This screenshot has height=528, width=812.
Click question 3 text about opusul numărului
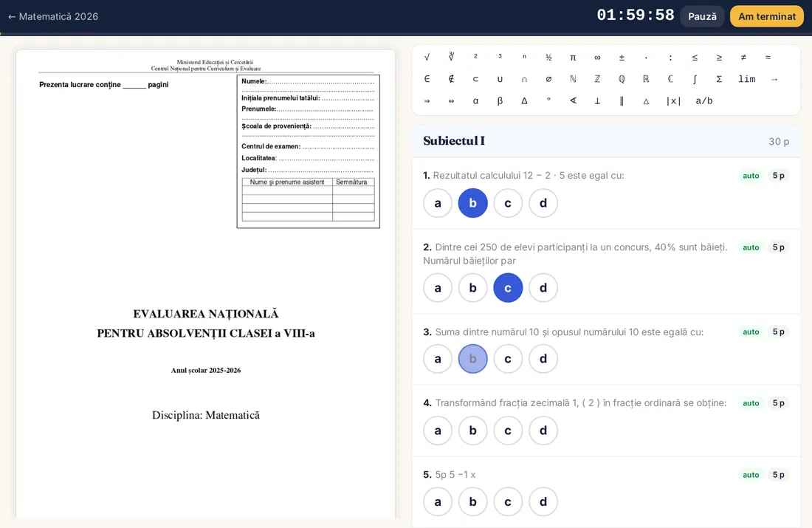pyautogui.click(x=569, y=332)
